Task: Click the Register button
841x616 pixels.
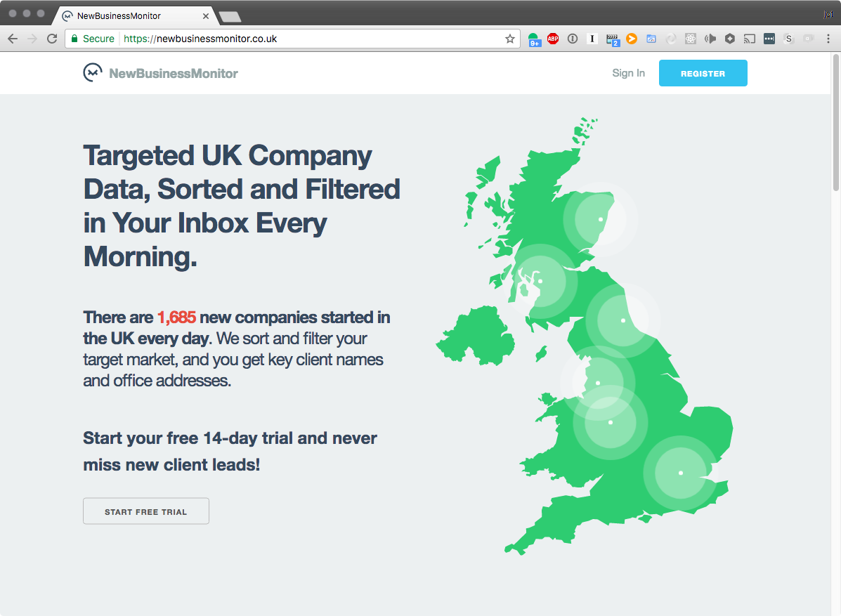Action: click(x=703, y=73)
